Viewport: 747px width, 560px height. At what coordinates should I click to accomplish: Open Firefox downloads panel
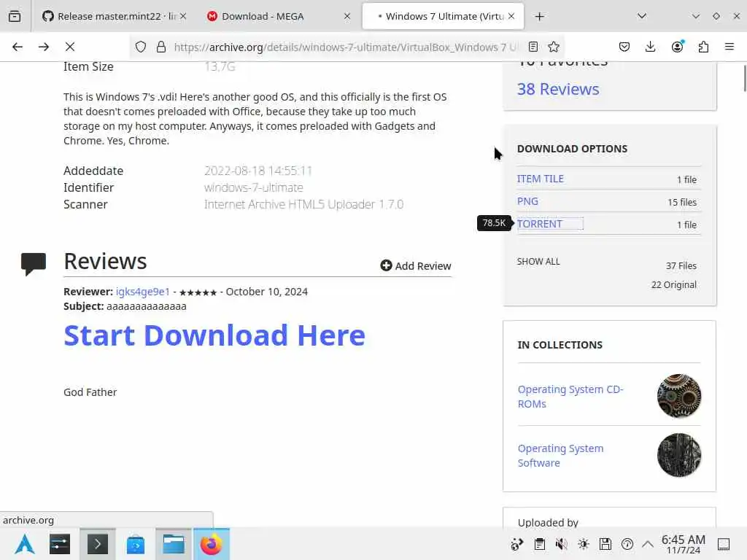pyautogui.click(x=650, y=47)
